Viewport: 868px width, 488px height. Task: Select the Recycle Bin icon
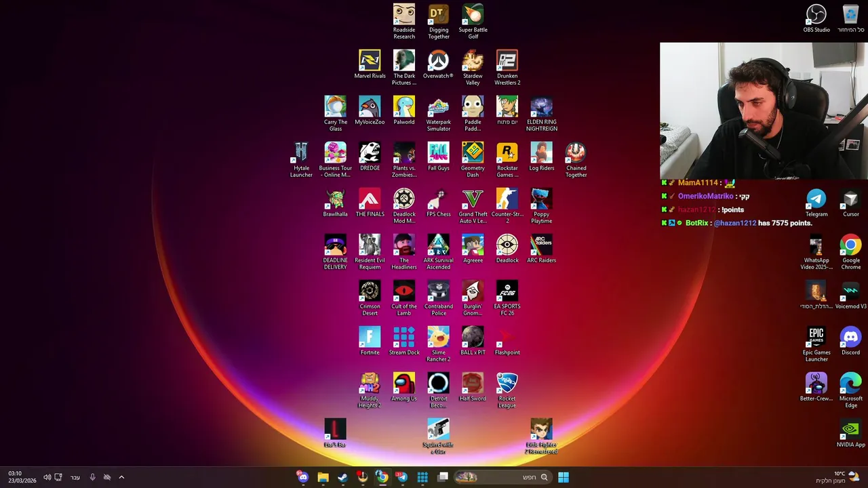[850, 18]
